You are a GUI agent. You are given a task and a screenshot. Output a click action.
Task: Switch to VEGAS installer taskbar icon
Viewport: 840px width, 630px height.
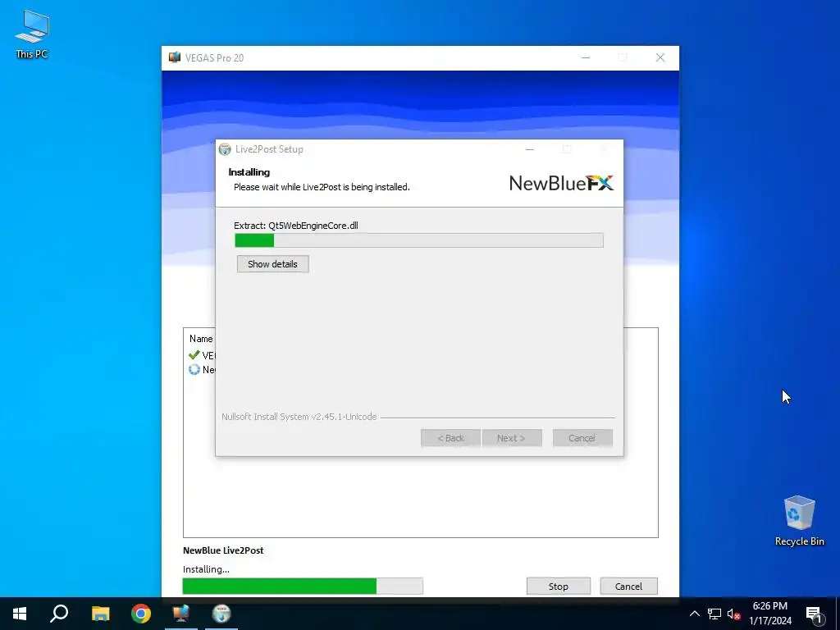[181, 614]
